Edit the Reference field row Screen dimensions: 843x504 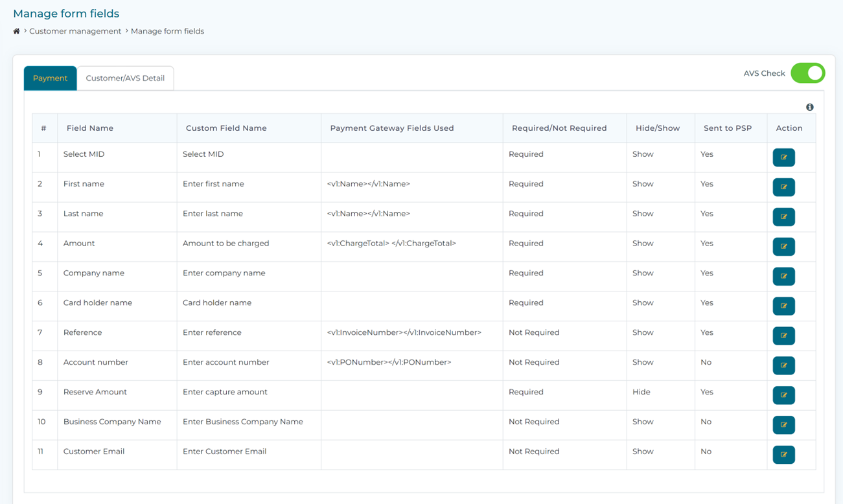coord(783,336)
